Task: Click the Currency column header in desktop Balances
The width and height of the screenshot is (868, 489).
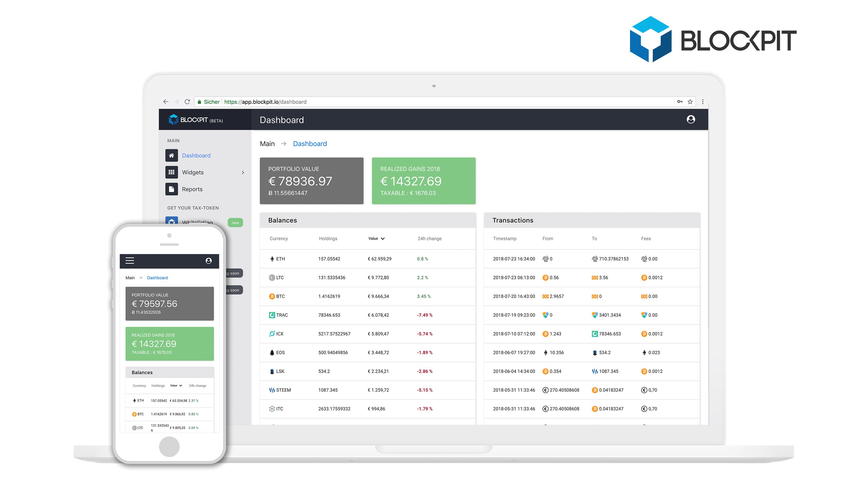Action: [279, 239]
